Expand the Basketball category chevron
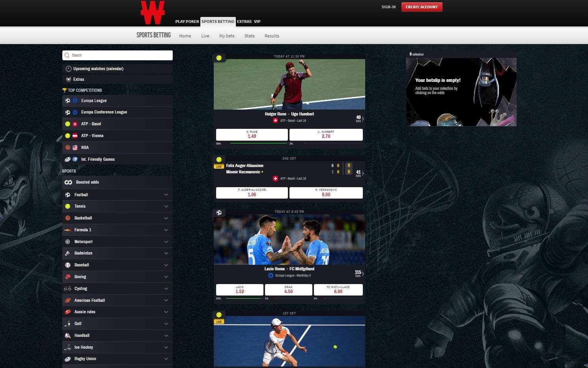588x368 pixels. click(166, 218)
